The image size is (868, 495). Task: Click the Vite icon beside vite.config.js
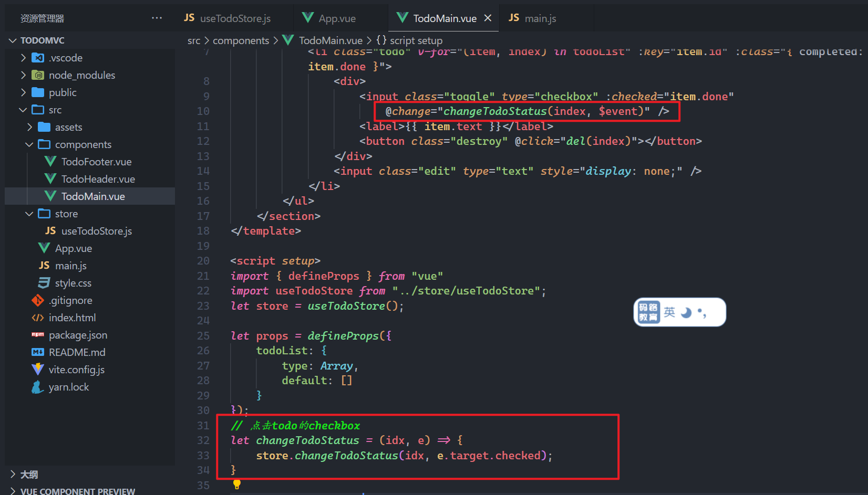(38, 370)
